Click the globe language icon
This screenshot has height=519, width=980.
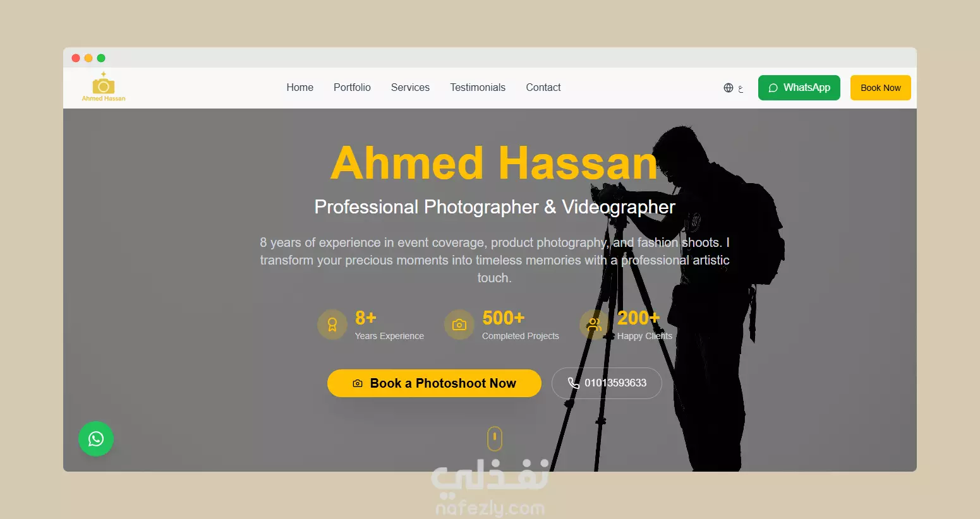729,88
